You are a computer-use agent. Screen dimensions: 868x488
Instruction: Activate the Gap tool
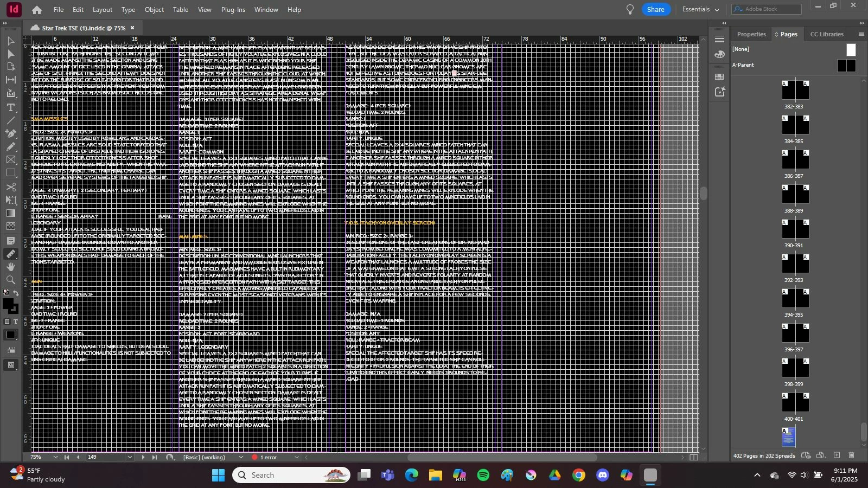[11, 80]
